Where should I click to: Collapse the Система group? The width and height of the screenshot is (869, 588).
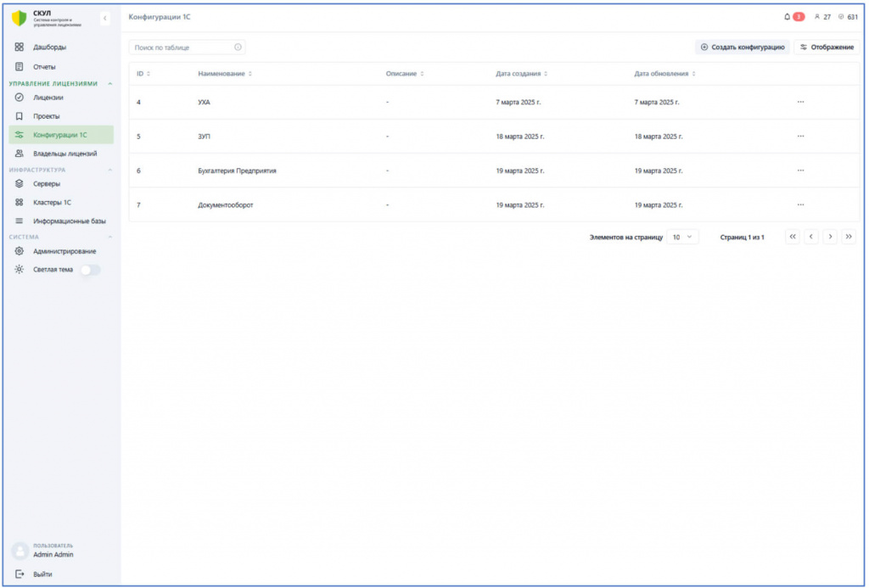tap(109, 237)
